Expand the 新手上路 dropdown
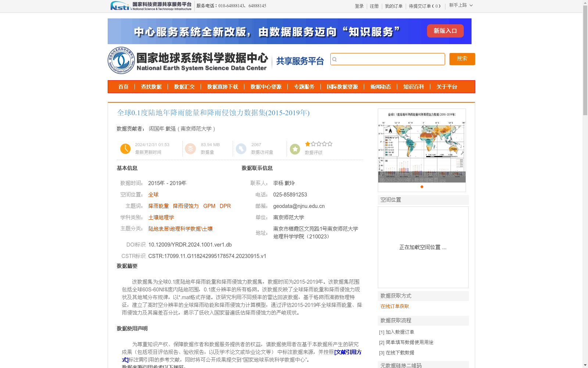This screenshot has height=368, width=588. pyautogui.click(x=461, y=5)
